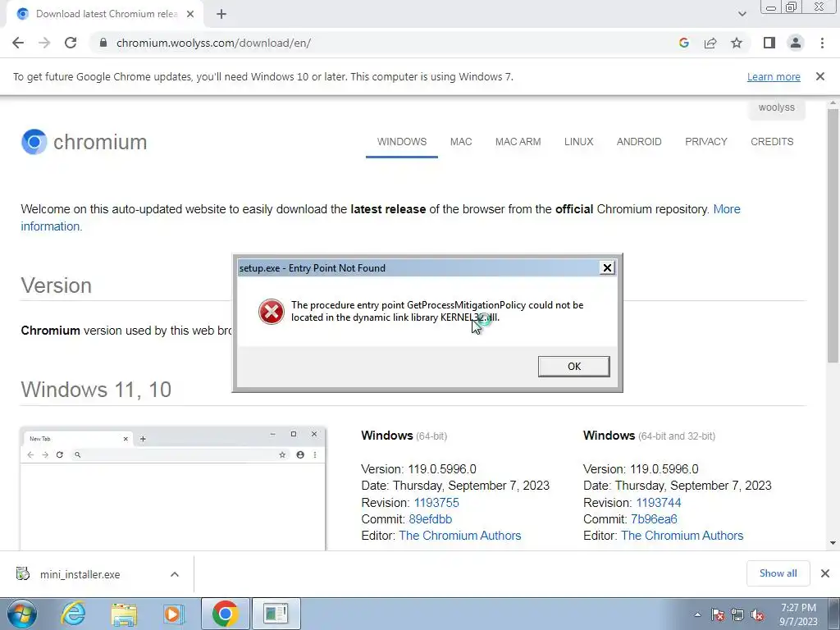This screenshot has height=630, width=840.
Task: Switch to the setup window taskbar button
Action: (276, 614)
